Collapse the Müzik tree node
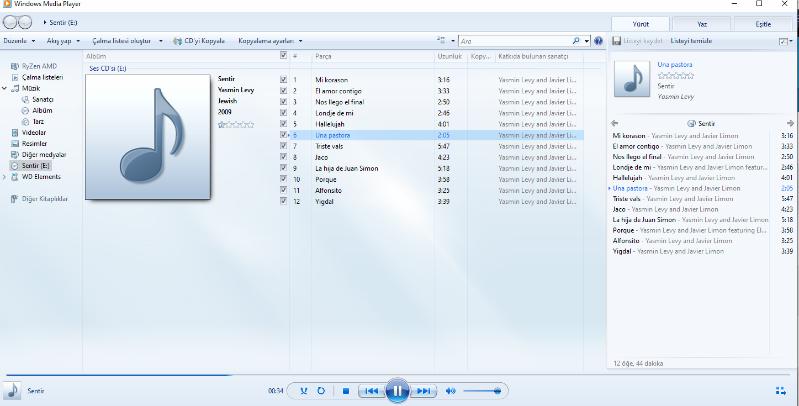The width and height of the screenshot is (799, 406). 6,89
